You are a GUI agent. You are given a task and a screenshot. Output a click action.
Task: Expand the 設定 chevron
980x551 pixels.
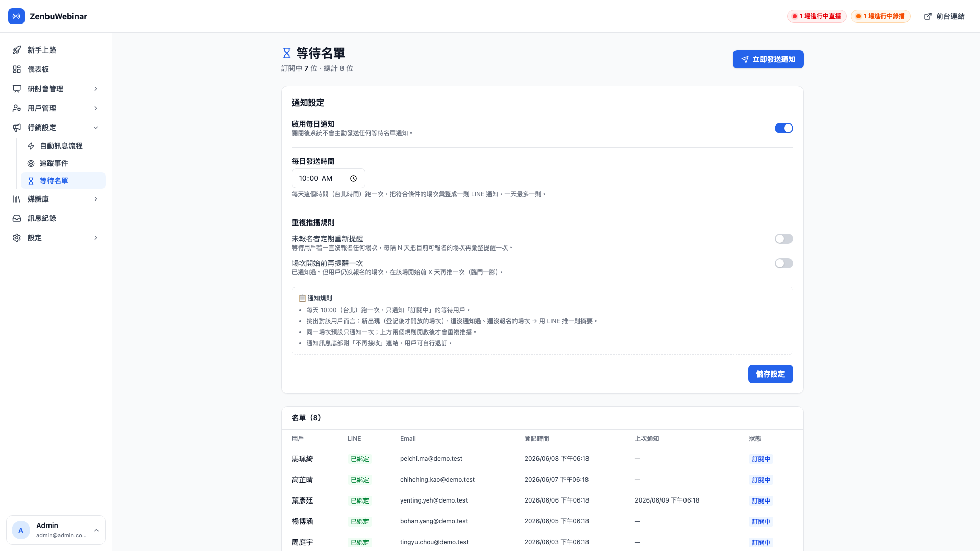(x=96, y=238)
